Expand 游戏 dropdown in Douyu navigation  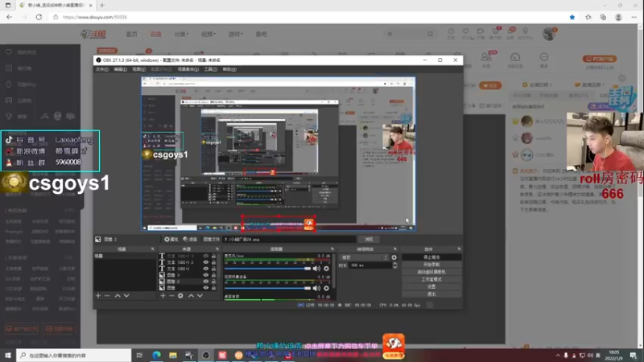click(235, 34)
